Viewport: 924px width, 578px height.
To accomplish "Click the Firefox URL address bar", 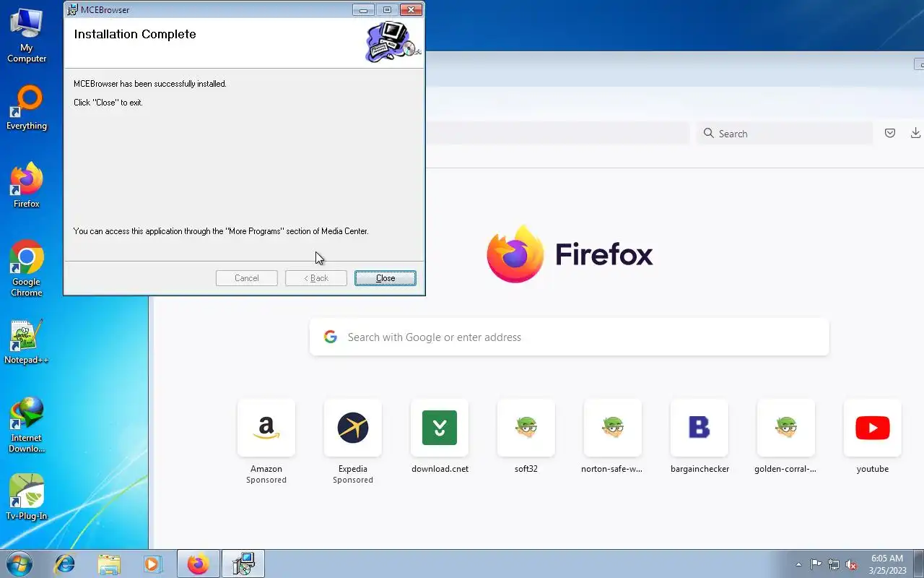I will [557, 134].
